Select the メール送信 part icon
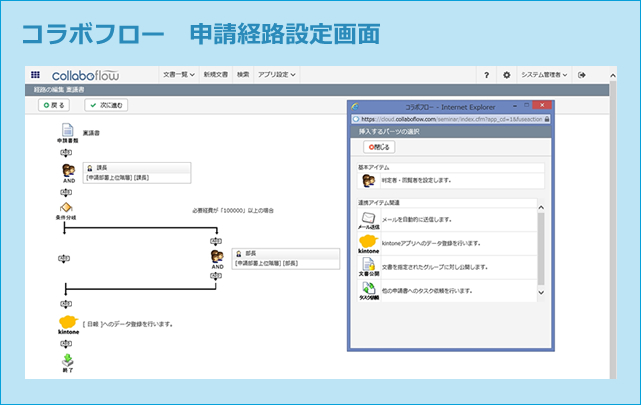The image size is (641, 405). pyautogui.click(x=368, y=220)
